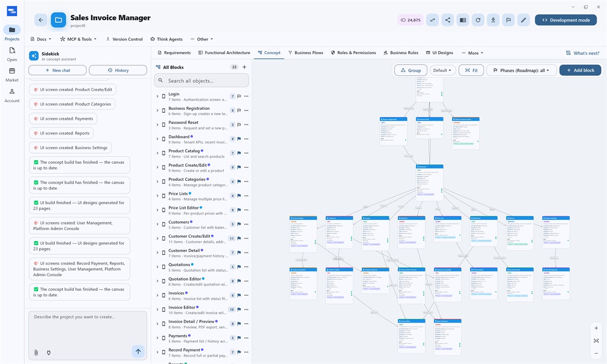Expand the Price Lists block row
The width and height of the screenshot is (607, 364).
(x=157, y=196)
